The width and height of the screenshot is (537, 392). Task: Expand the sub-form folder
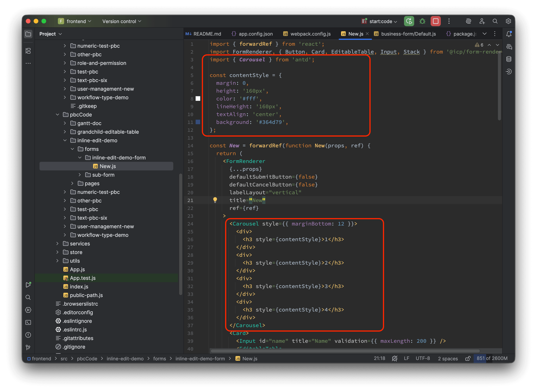tap(80, 175)
